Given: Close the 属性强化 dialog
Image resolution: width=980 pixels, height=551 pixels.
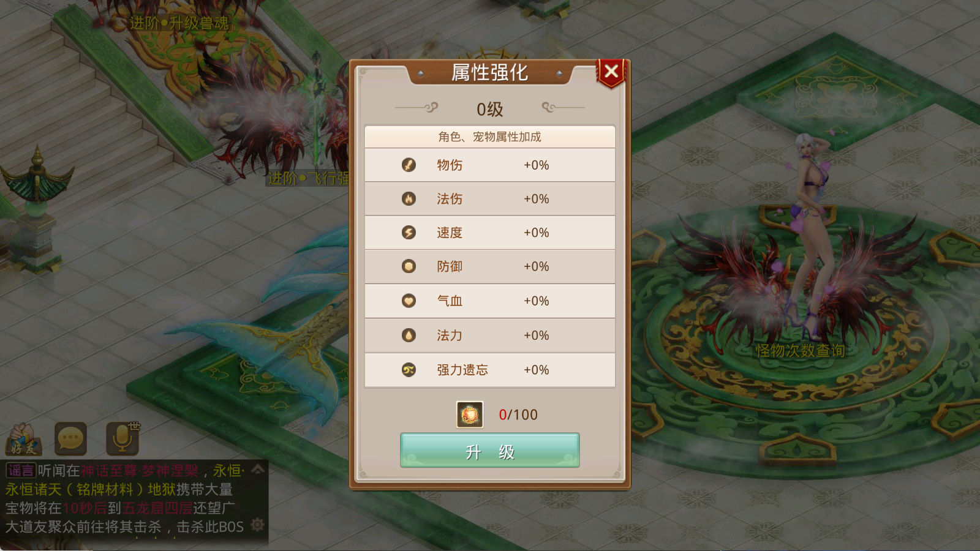Looking at the screenshot, I should point(611,73).
